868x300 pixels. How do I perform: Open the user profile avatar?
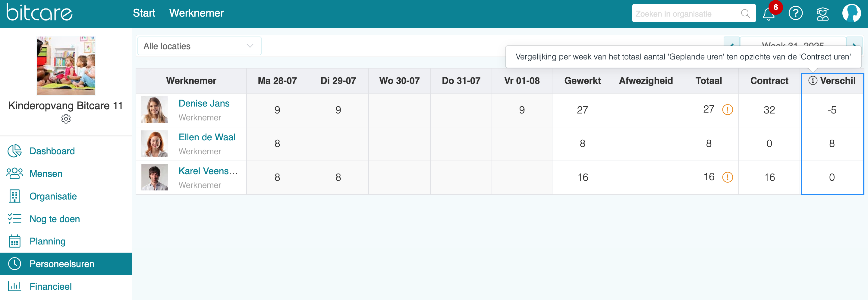click(851, 13)
